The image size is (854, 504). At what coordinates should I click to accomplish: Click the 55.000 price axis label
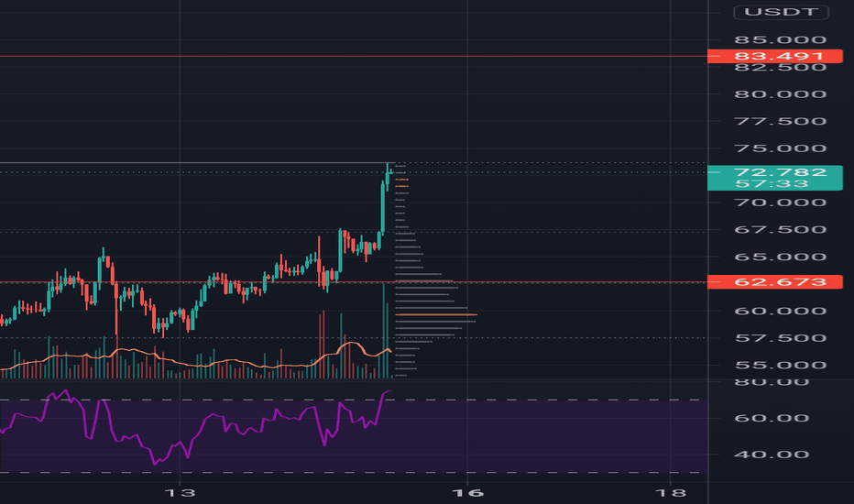(x=780, y=365)
